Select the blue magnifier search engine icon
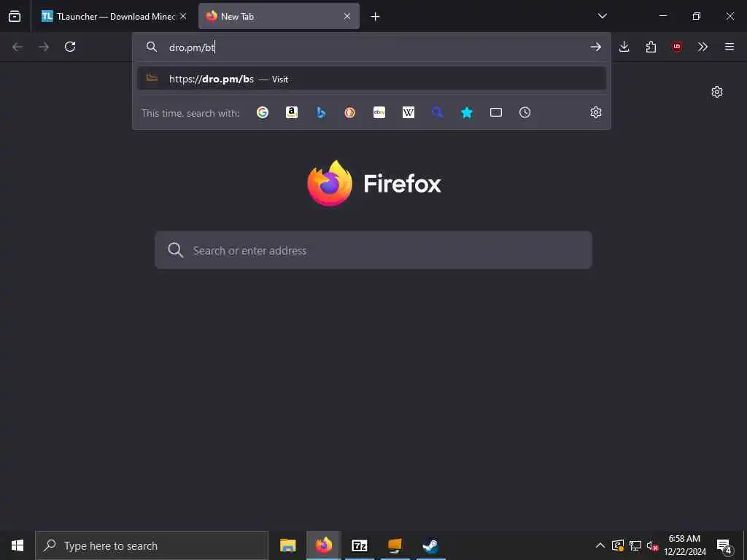Viewport: 747px width, 560px height. tap(438, 112)
